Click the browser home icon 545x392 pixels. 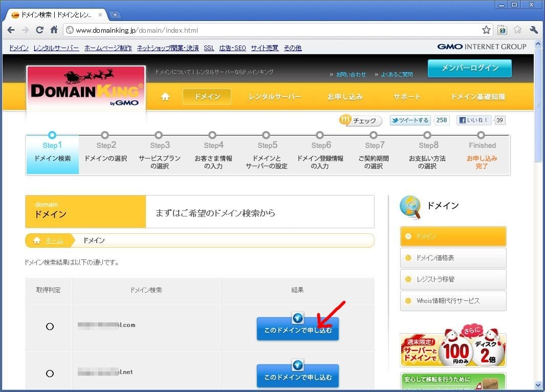pyautogui.click(x=54, y=30)
